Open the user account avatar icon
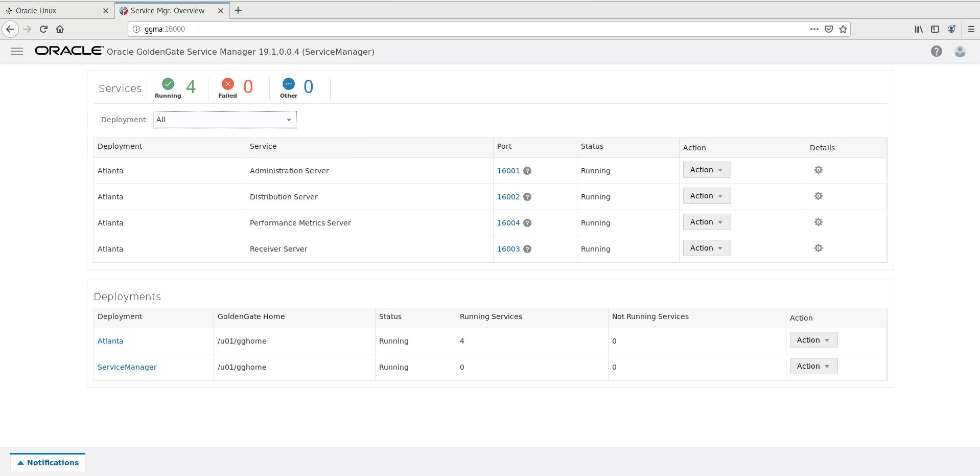This screenshot has height=476, width=980. 960,51
